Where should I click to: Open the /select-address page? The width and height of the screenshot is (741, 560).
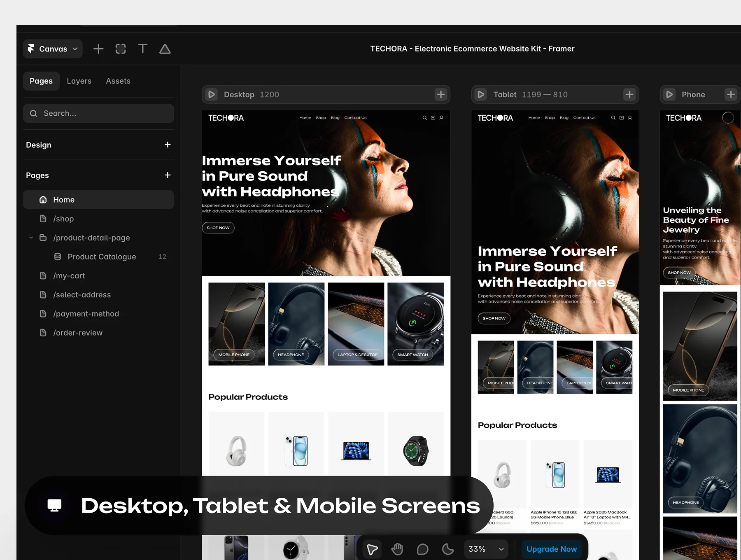click(x=98, y=294)
